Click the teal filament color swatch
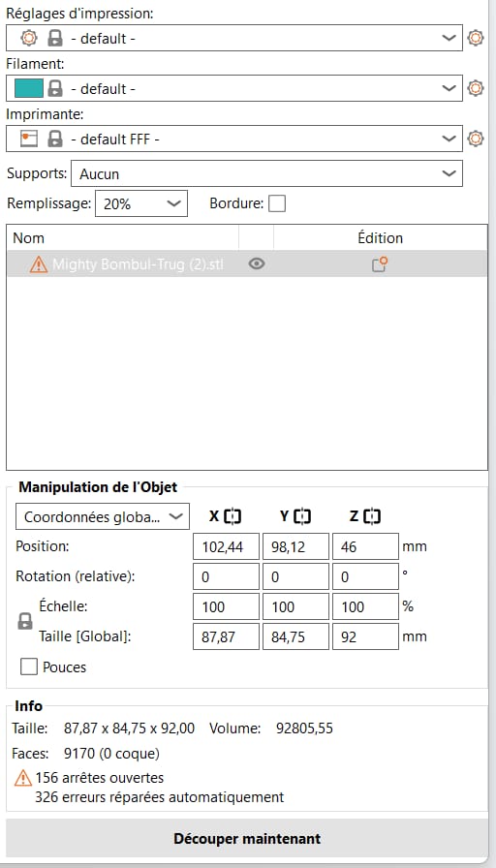Image resolution: width=496 pixels, height=868 pixels. [29, 88]
